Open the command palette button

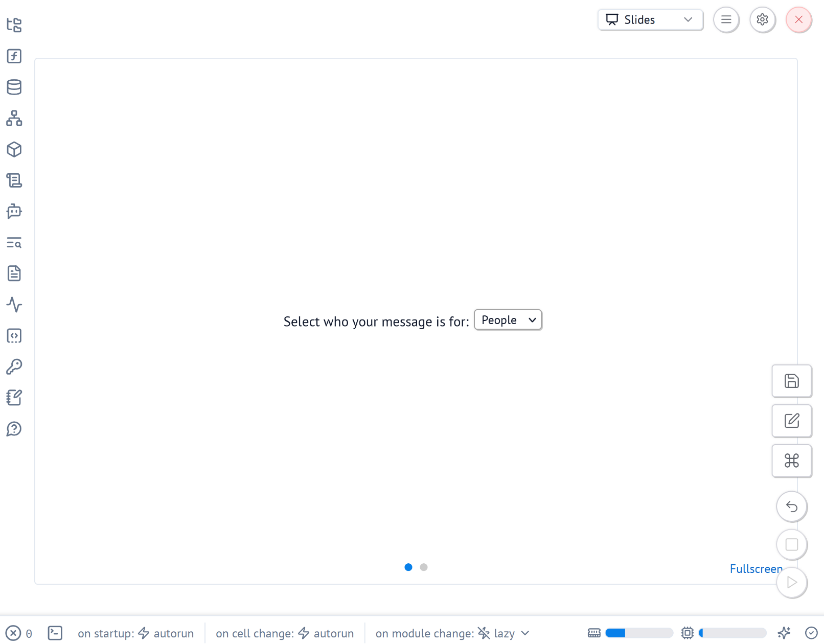point(791,461)
